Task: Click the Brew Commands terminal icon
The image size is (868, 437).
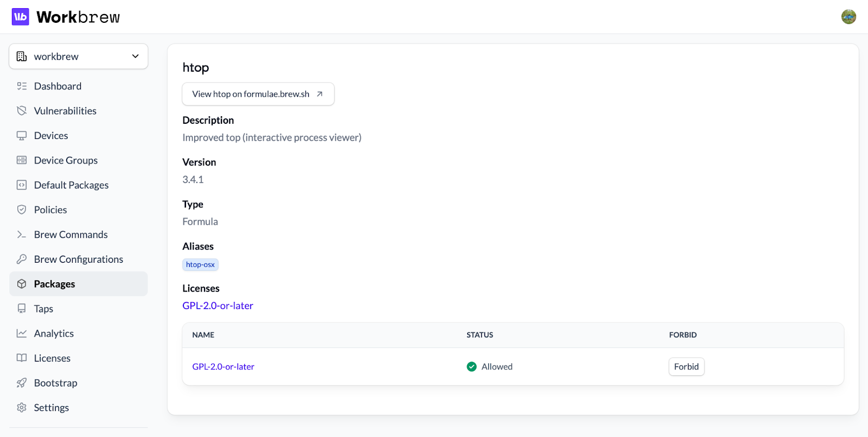Action: (22, 235)
